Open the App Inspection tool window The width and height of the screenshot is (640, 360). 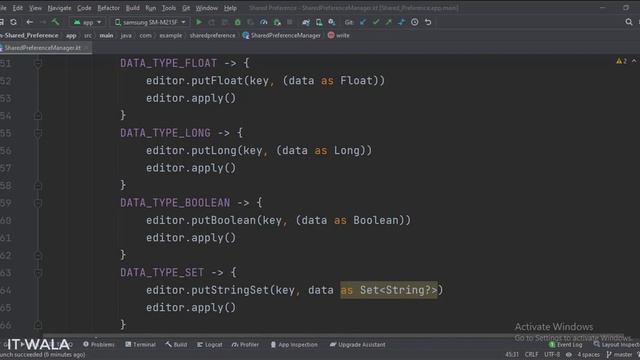(x=294, y=344)
